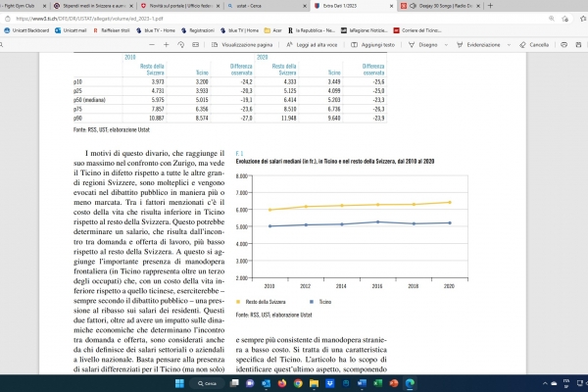
Task: Switch to Deejay 30 Songs tab
Action: click(x=441, y=6)
